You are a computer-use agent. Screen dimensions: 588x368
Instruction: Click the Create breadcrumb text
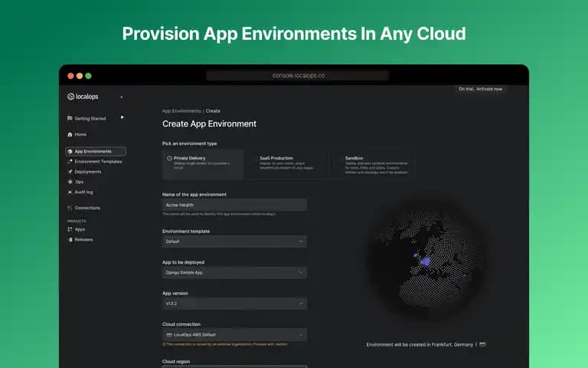(x=213, y=110)
